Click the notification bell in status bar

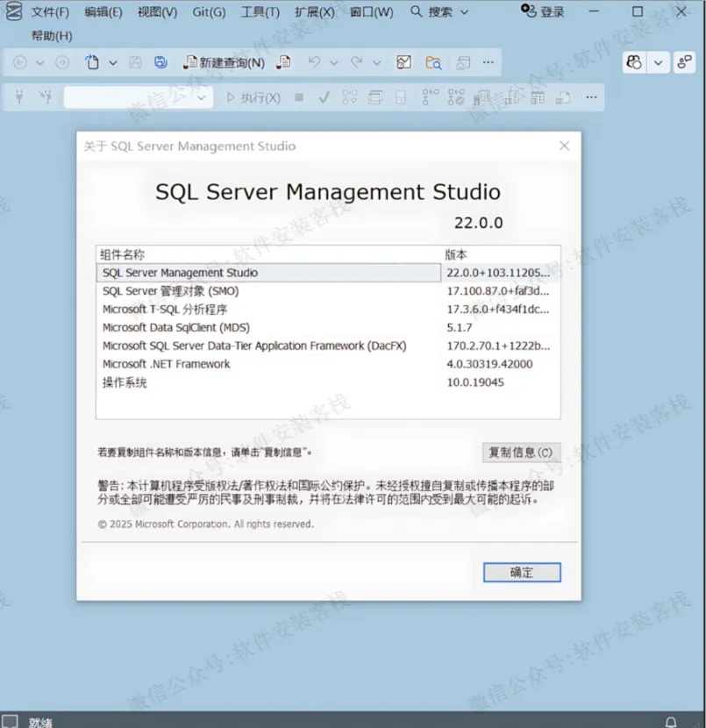(x=671, y=722)
